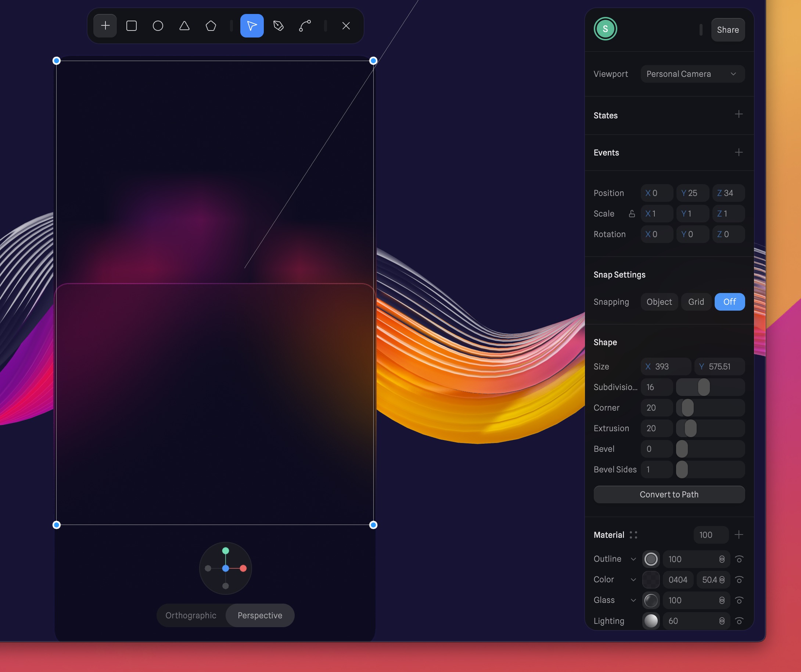Toggle Outline layer visibility eye
This screenshot has height=672, width=801.
(x=739, y=559)
